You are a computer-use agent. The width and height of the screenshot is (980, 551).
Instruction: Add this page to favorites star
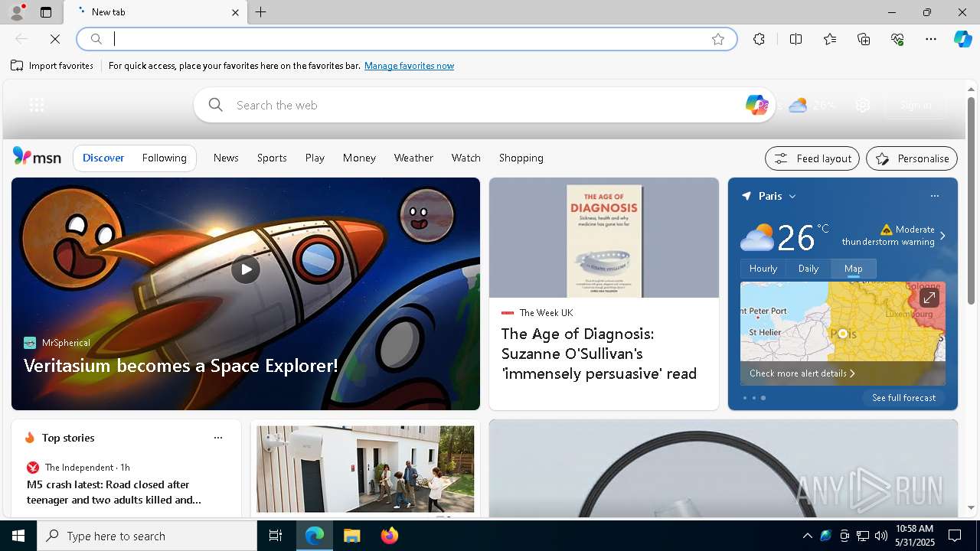[718, 39]
